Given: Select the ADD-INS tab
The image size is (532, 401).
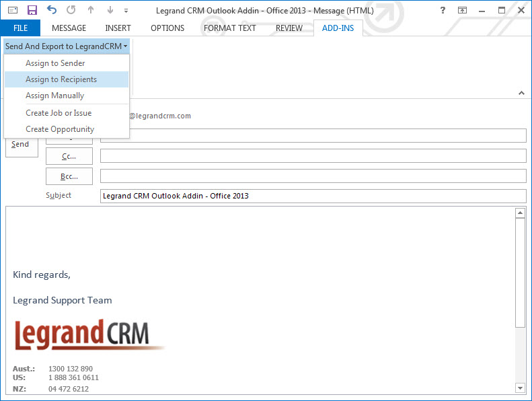Looking at the screenshot, I should [338, 28].
